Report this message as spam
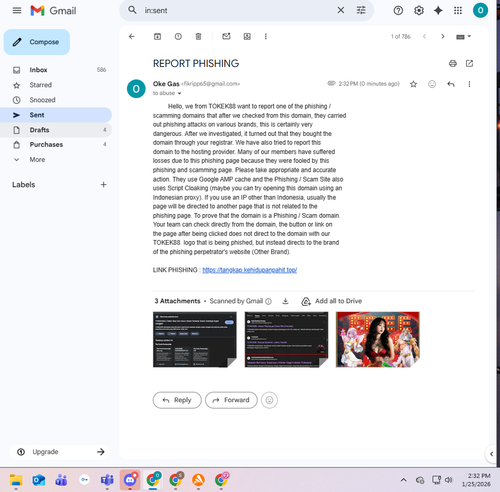 click(178, 36)
